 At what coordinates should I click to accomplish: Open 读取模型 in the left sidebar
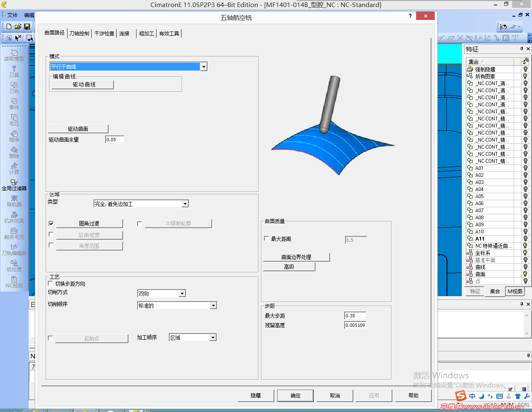click(x=14, y=56)
